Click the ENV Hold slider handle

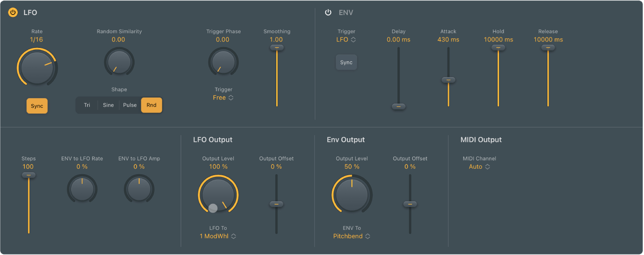pos(498,47)
